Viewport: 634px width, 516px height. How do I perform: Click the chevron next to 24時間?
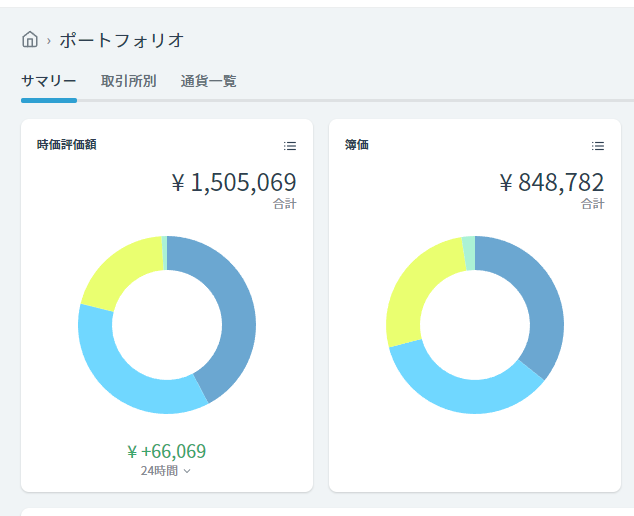coord(187,471)
